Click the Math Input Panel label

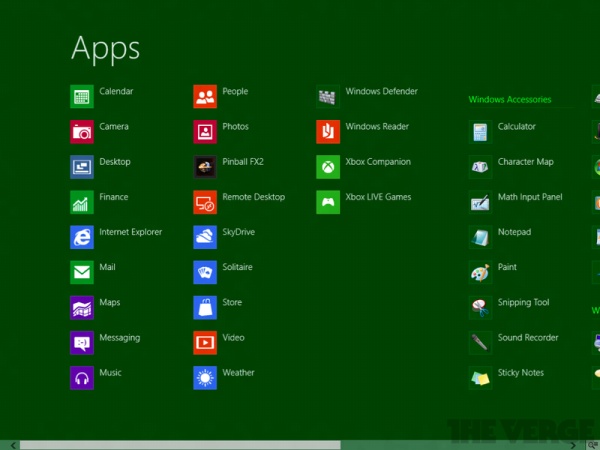(x=530, y=197)
